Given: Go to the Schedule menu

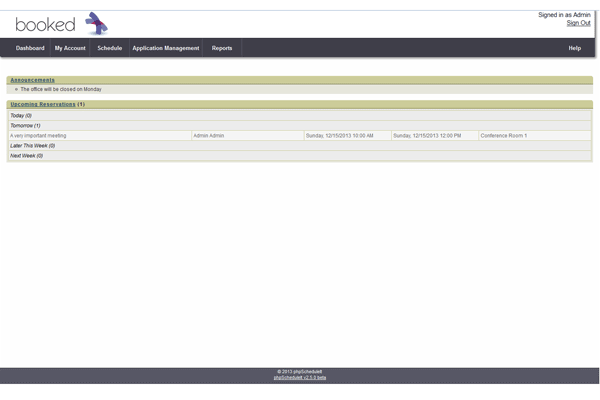Looking at the screenshot, I should (109, 48).
